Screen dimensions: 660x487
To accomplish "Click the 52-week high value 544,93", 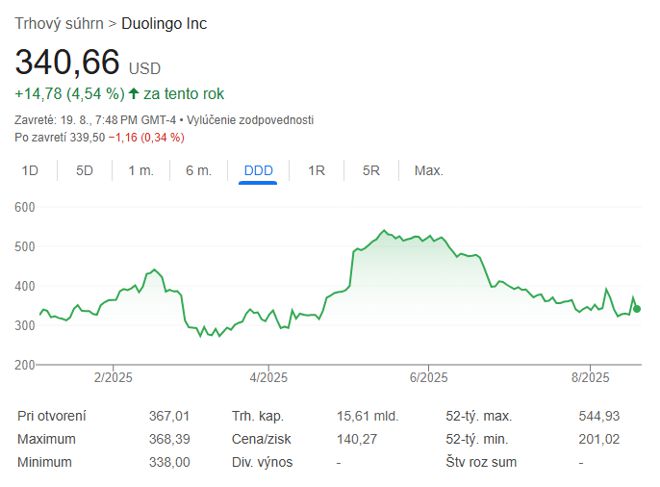I will [x=599, y=416].
